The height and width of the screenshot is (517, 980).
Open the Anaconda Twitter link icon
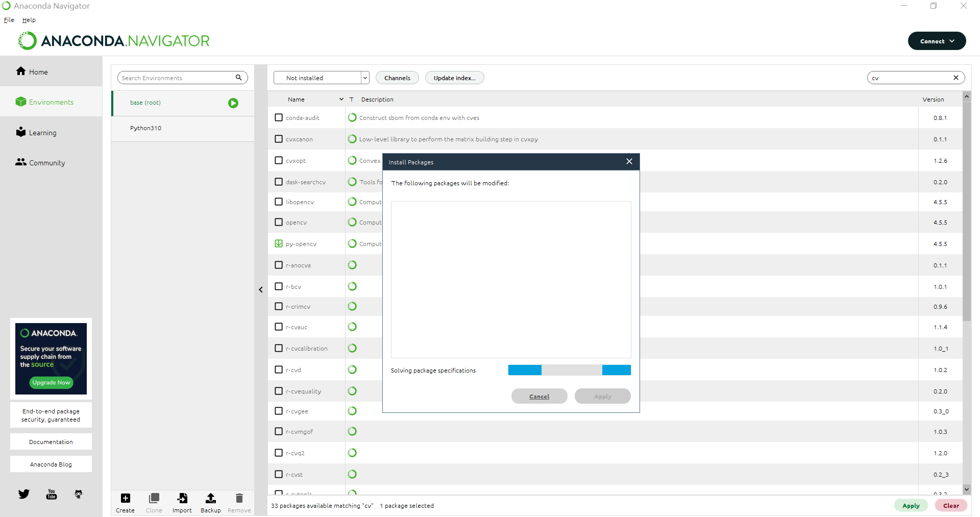click(x=24, y=494)
